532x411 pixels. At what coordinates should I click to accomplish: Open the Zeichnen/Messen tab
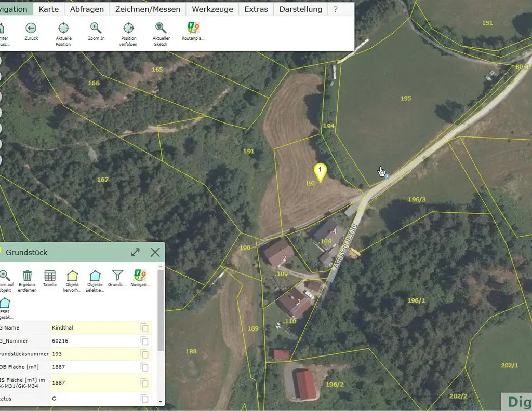point(148,9)
